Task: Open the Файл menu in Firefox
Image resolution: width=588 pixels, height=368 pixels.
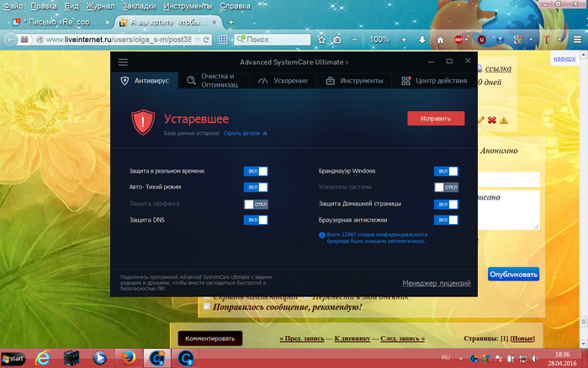Action: click(x=13, y=7)
